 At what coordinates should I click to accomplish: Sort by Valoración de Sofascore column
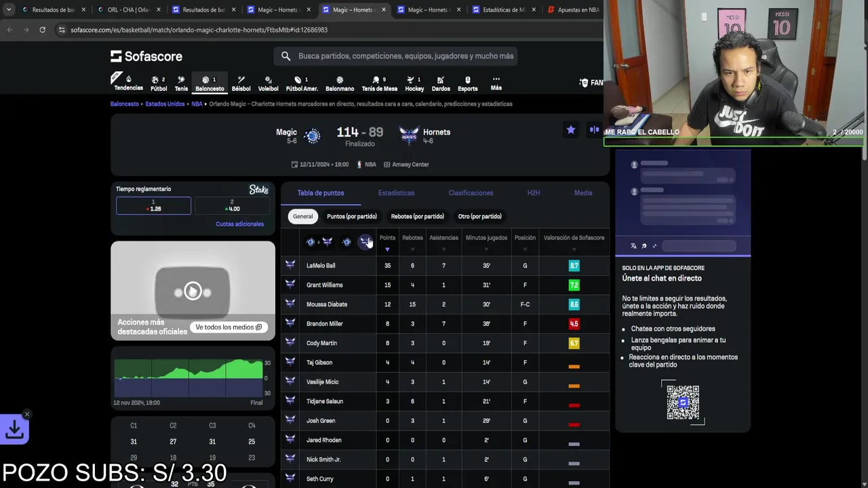(x=574, y=241)
